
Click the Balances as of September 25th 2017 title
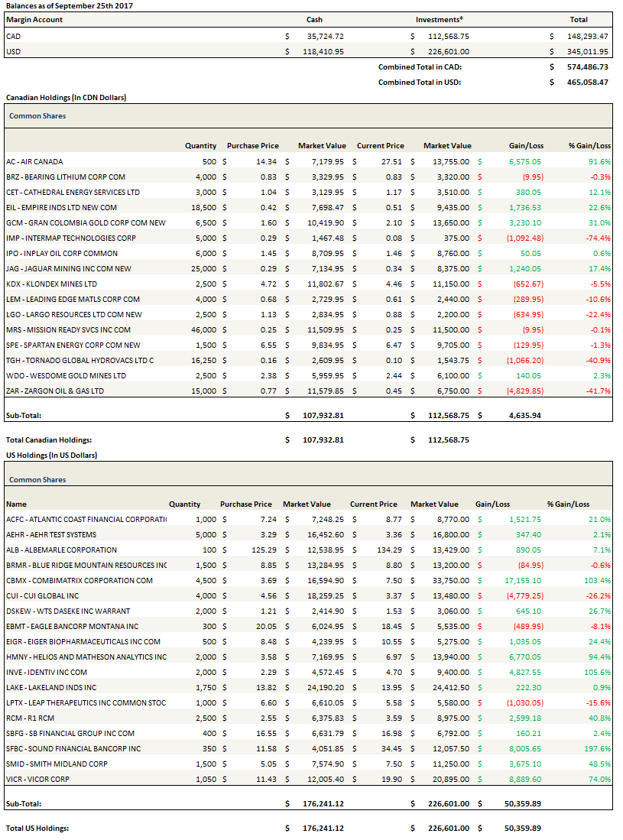(54, 5)
